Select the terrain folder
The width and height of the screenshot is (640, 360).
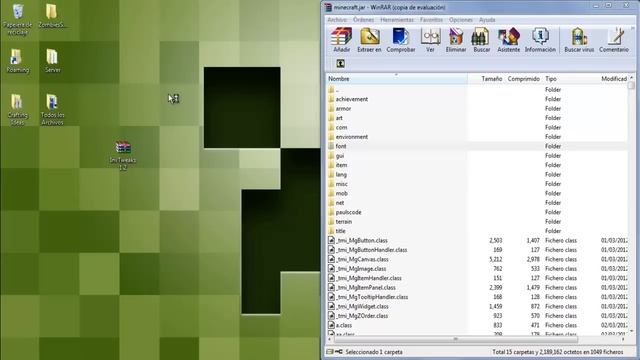[477, 222]
